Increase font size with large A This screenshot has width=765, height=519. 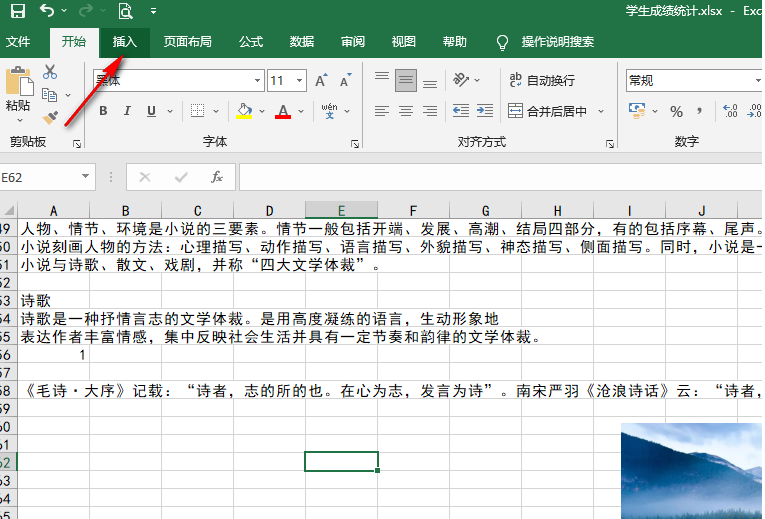coord(322,80)
